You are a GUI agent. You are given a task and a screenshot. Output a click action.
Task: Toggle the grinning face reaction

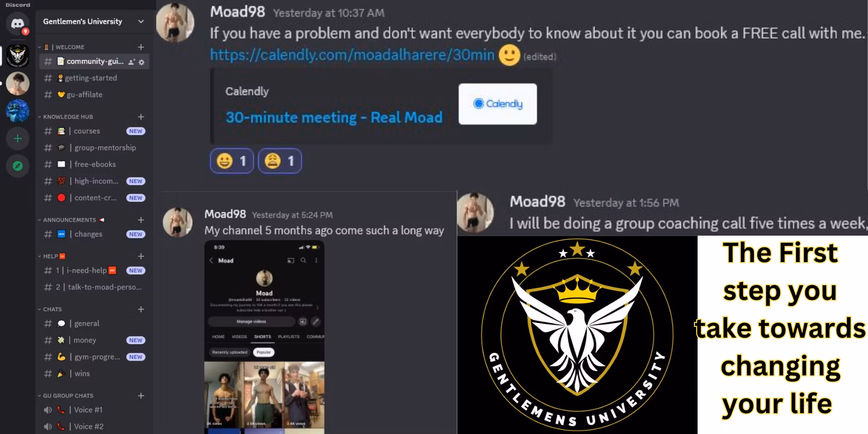[x=232, y=161]
